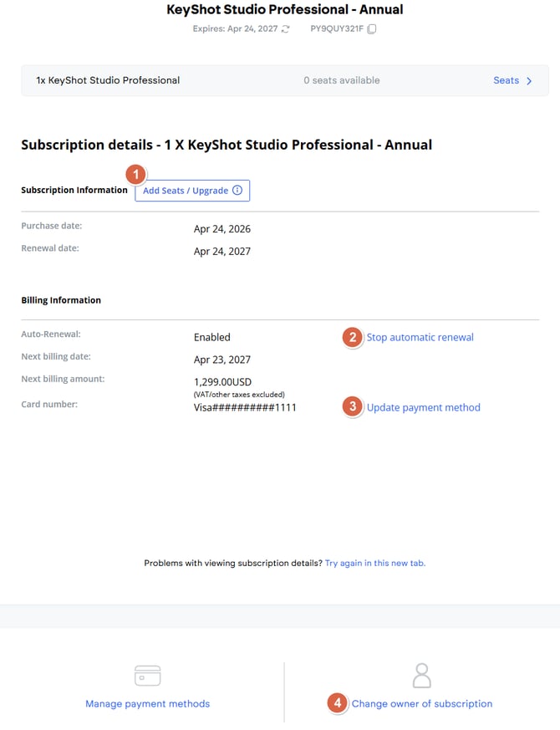Click the numbered marker 4 badge

[x=338, y=703]
